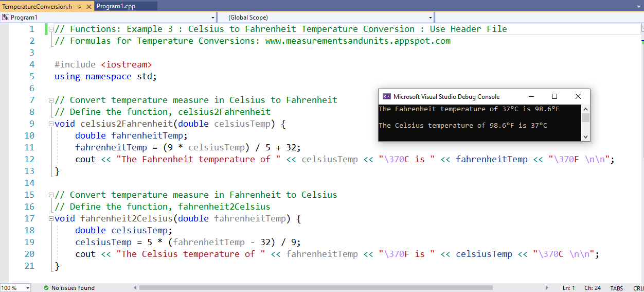Click 'double fahrenheitTemp;' on line 10
This screenshot has height=292, width=644.
tap(132, 135)
